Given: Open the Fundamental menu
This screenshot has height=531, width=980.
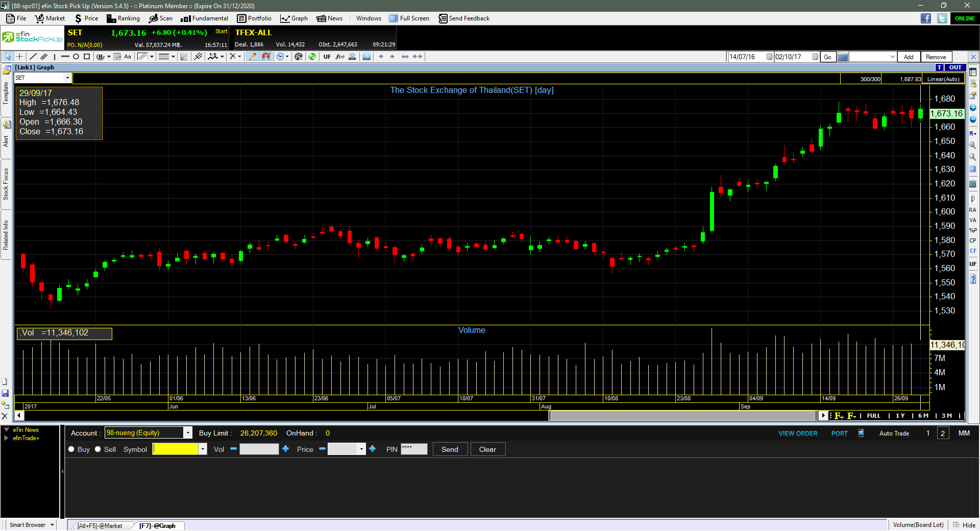Looking at the screenshot, I should (205, 18).
